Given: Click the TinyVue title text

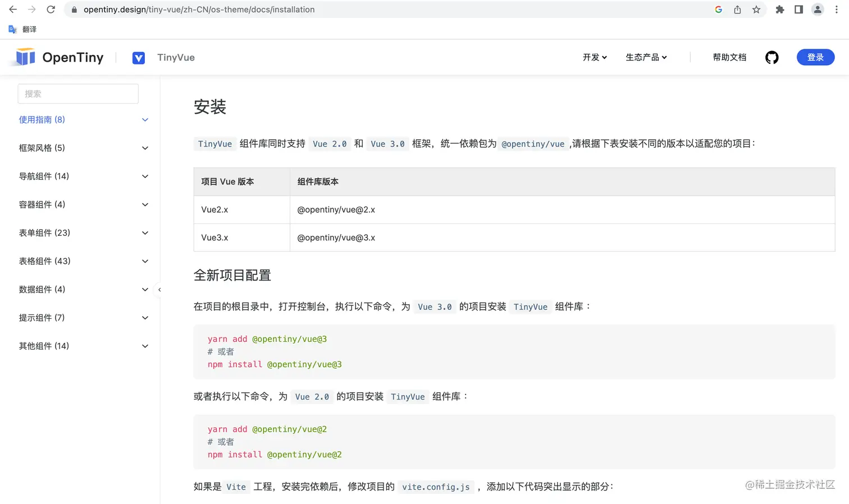Looking at the screenshot, I should (176, 57).
